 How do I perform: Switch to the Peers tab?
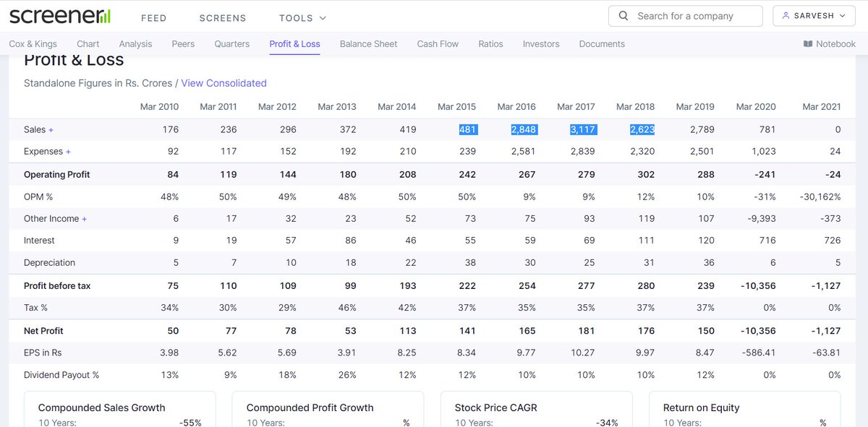183,44
